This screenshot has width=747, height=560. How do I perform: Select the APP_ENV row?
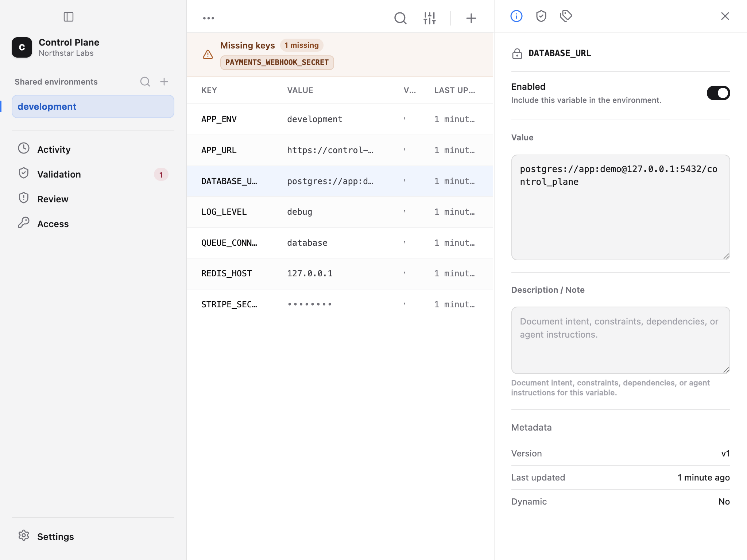(340, 119)
